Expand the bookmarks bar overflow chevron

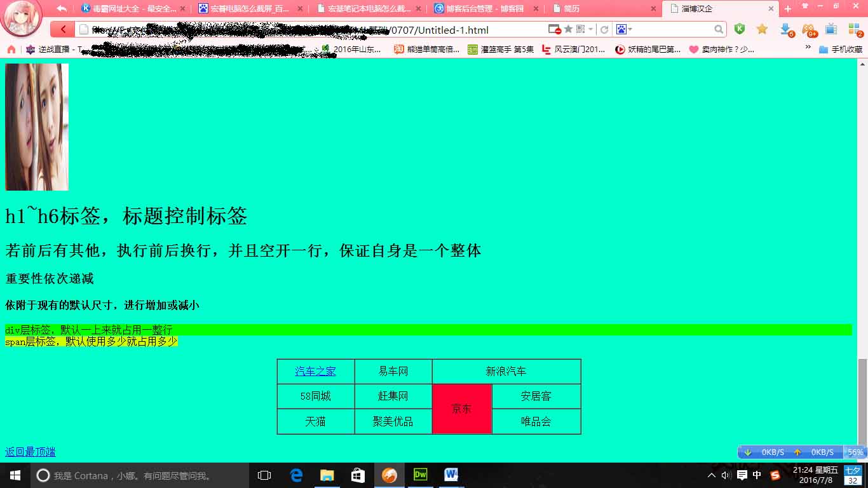tap(808, 47)
